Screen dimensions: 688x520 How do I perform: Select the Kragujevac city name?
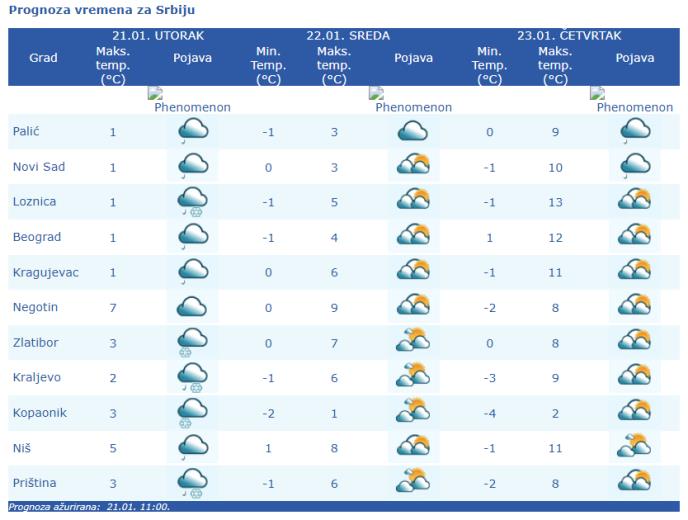coord(46,273)
